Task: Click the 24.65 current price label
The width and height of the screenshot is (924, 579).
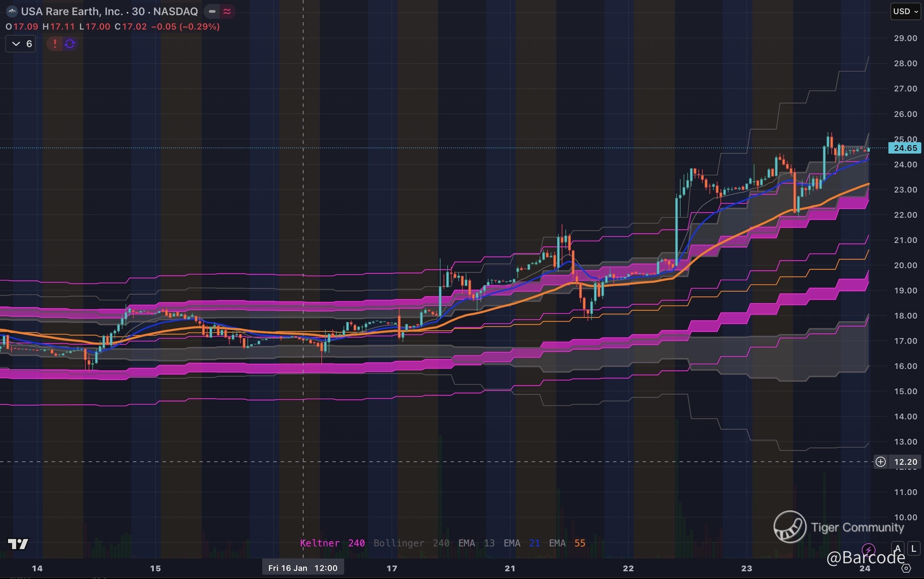Action: 905,148
